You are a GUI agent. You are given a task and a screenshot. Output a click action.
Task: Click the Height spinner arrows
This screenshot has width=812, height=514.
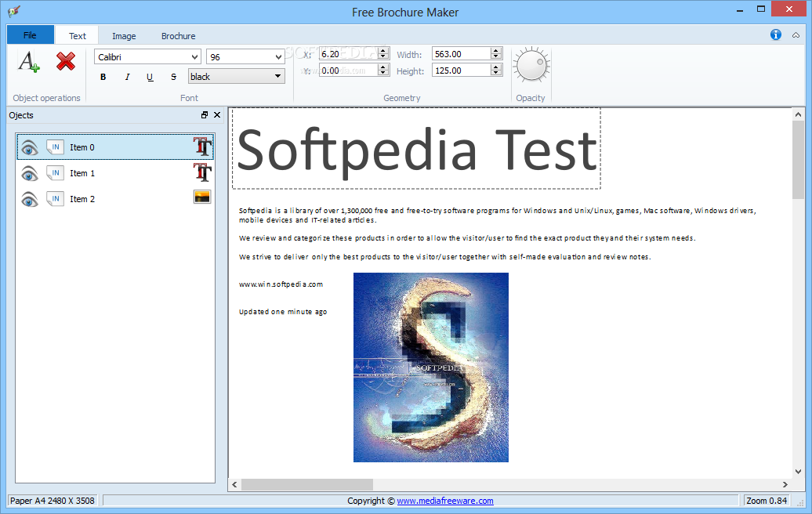496,71
